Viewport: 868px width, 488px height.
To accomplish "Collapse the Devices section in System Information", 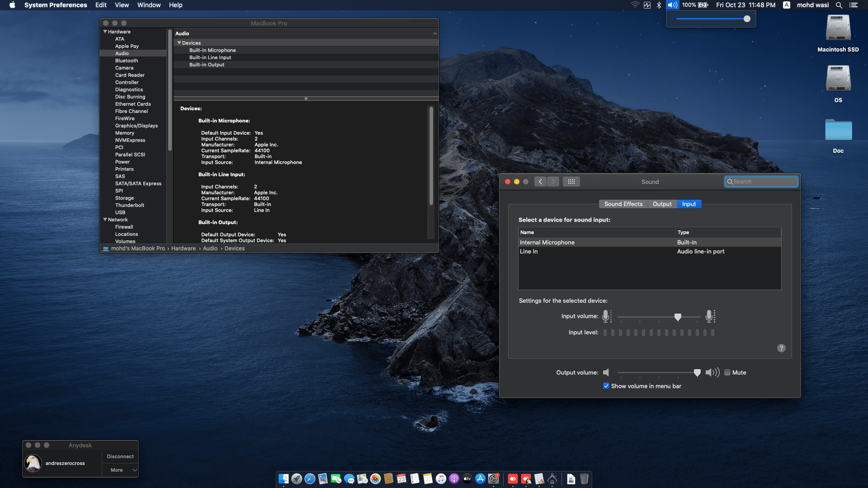I will tap(179, 42).
